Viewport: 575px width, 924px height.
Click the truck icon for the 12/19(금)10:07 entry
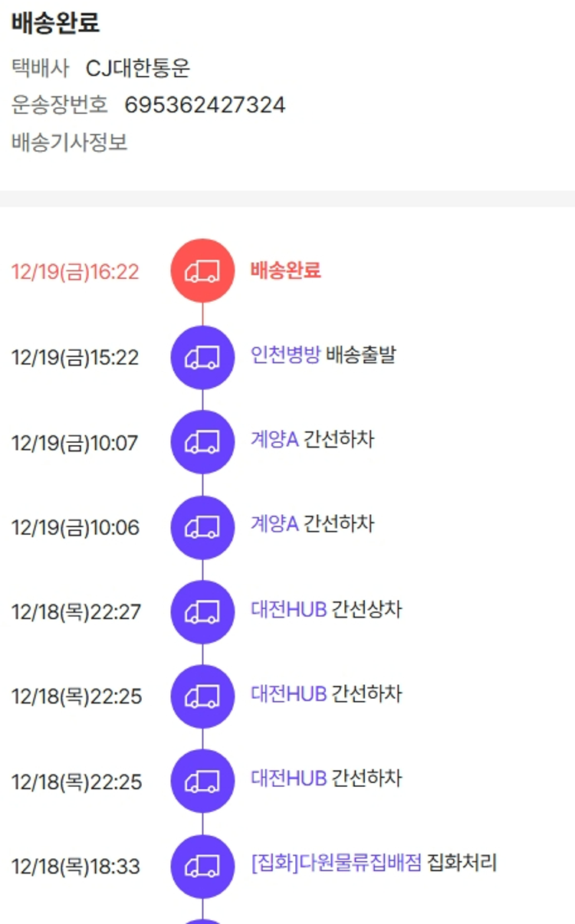(202, 442)
